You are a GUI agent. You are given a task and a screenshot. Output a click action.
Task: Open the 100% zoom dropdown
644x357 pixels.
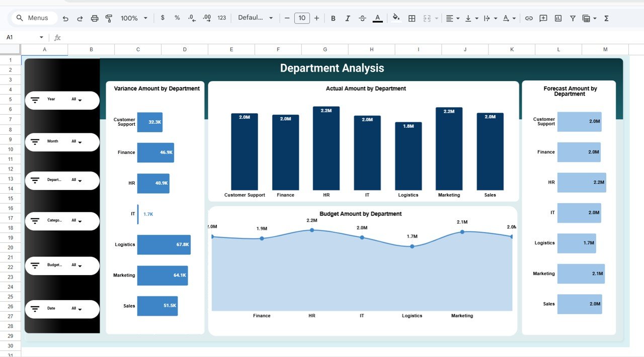[x=133, y=18]
